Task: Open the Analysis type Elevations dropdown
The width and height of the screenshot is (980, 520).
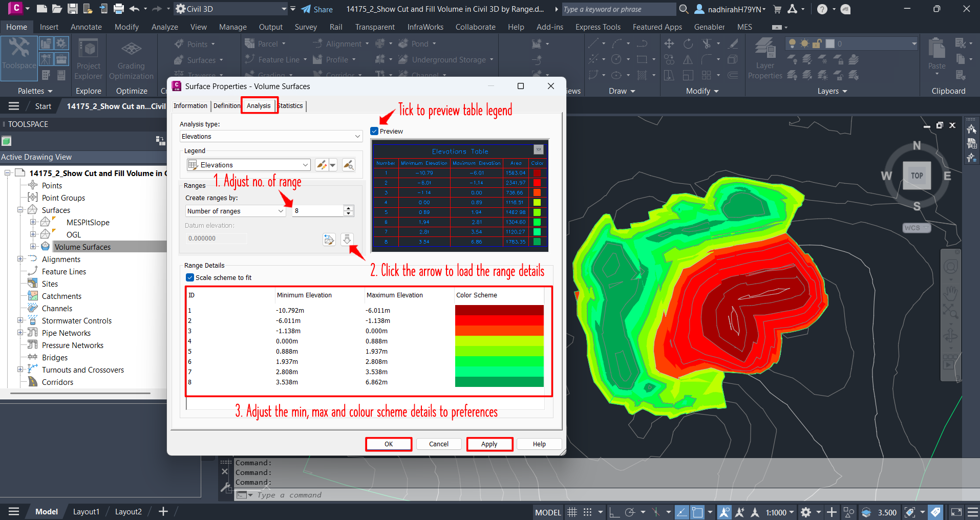Action: (271, 136)
